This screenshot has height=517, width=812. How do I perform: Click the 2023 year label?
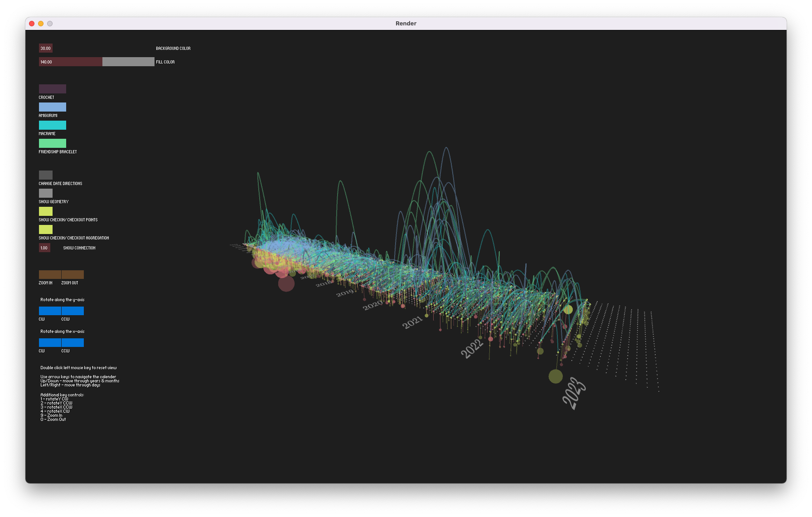pyautogui.click(x=574, y=393)
